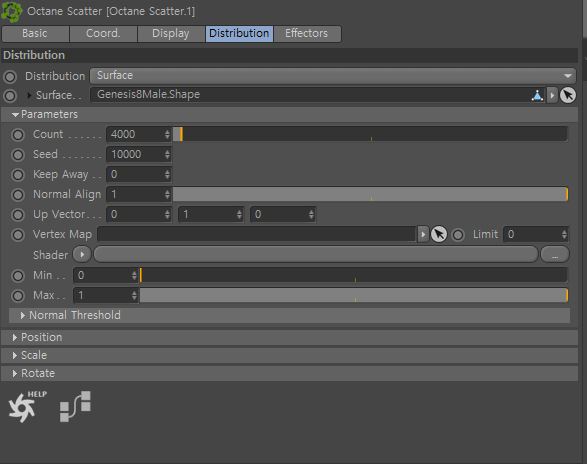
Task: Toggle the keyframe circle for Min
Action: [x=18, y=276]
